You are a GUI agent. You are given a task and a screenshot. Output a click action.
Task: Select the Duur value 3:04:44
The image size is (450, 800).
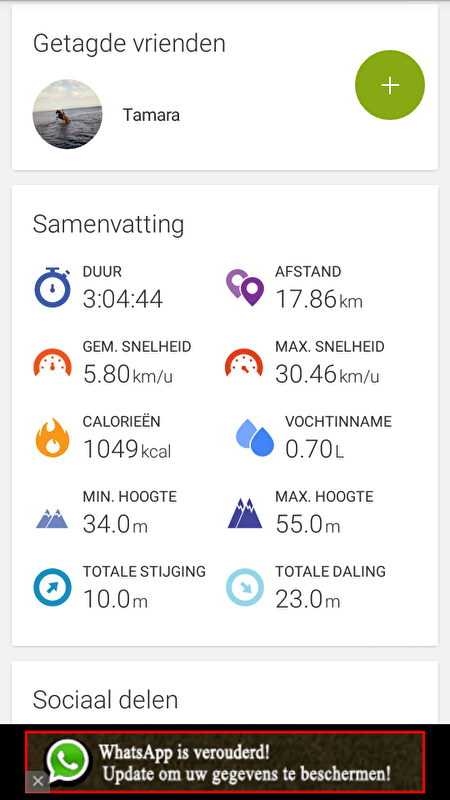point(123,299)
